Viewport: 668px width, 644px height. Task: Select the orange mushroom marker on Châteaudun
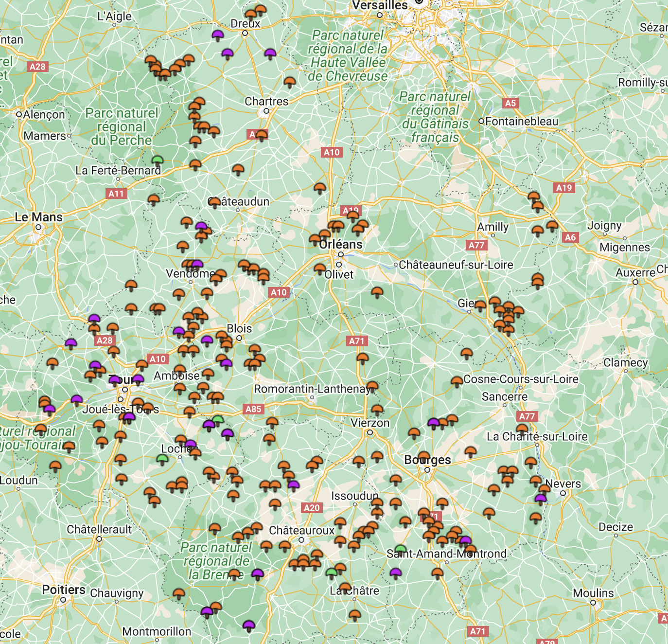tap(215, 202)
